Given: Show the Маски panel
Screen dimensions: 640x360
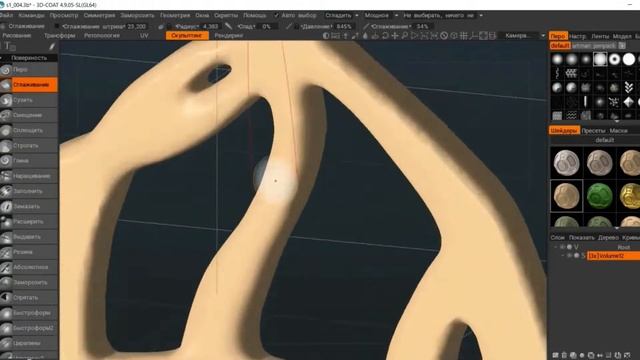Looking at the screenshot, I should (618, 131).
